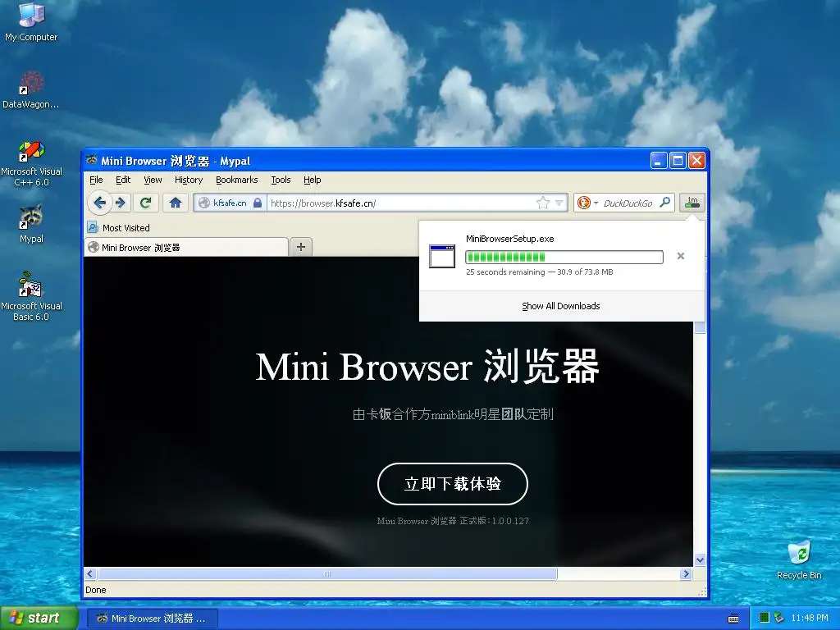840x630 pixels.
Task: Open Show All Downloads
Action: [561, 306]
